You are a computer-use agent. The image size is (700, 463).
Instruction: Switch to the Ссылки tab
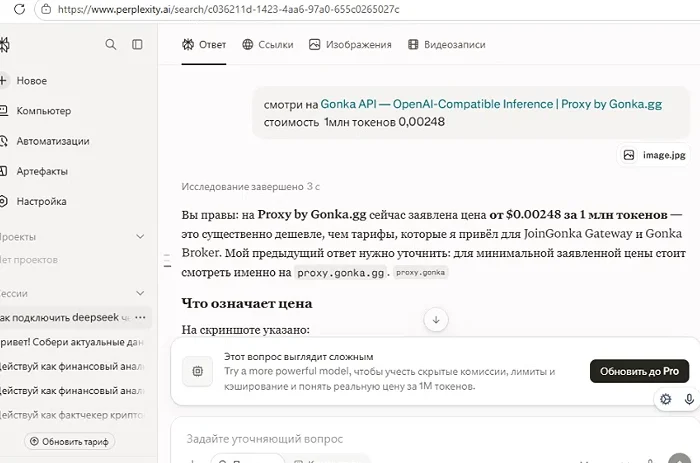pos(267,45)
